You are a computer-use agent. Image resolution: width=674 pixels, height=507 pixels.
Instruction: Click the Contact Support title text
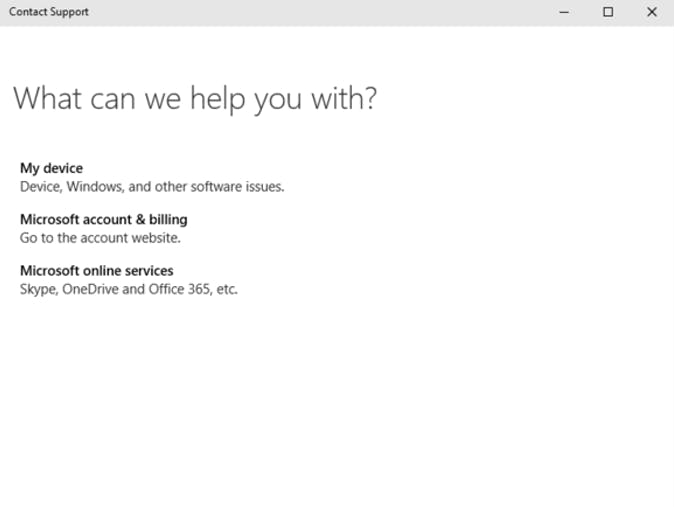(49, 12)
